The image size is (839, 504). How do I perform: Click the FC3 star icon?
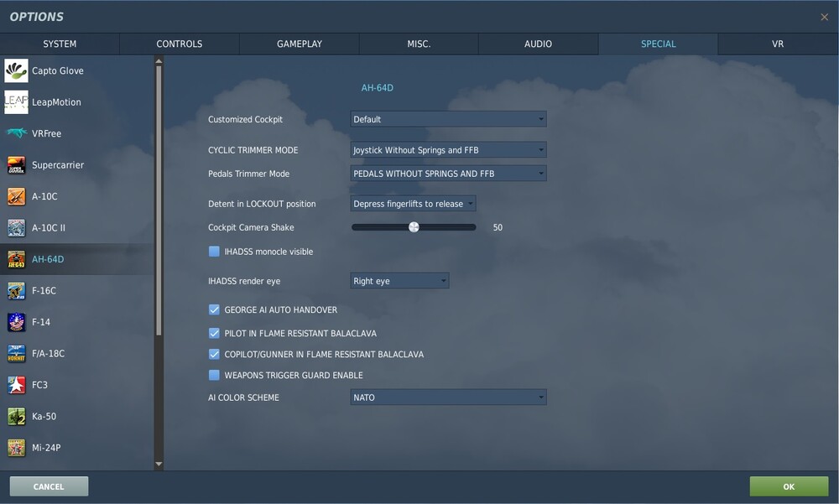coord(16,385)
